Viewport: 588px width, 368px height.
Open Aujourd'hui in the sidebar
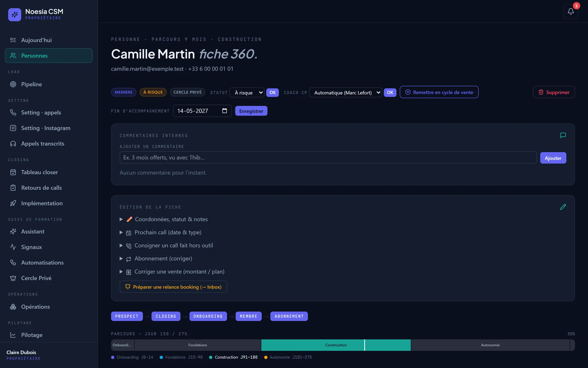[x=49, y=40]
